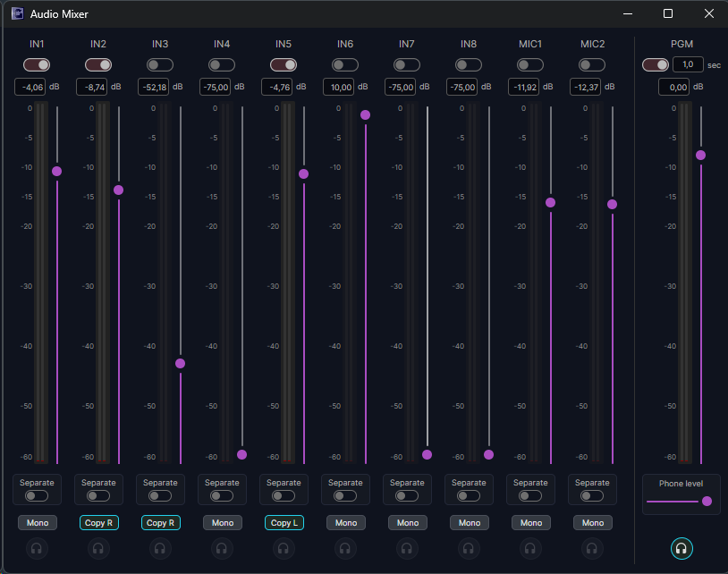This screenshot has height=574, width=728.
Task: Turn on the IN3 channel switch
Action: click(x=160, y=65)
